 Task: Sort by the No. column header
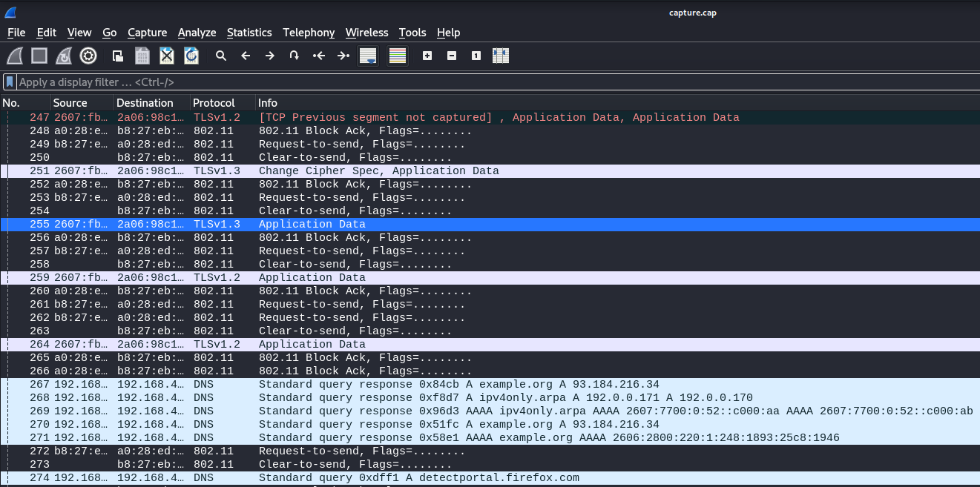25,103
